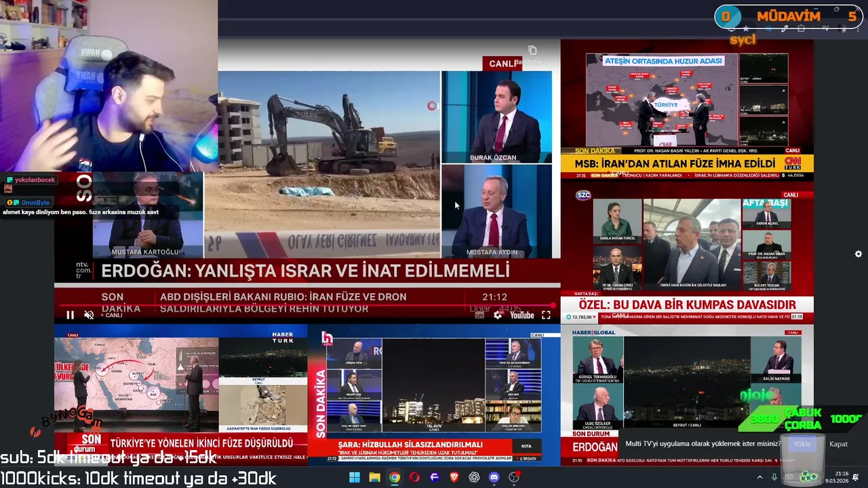Open the notifications bell icon
Viewport: 868px width, 488px height.
855,477
